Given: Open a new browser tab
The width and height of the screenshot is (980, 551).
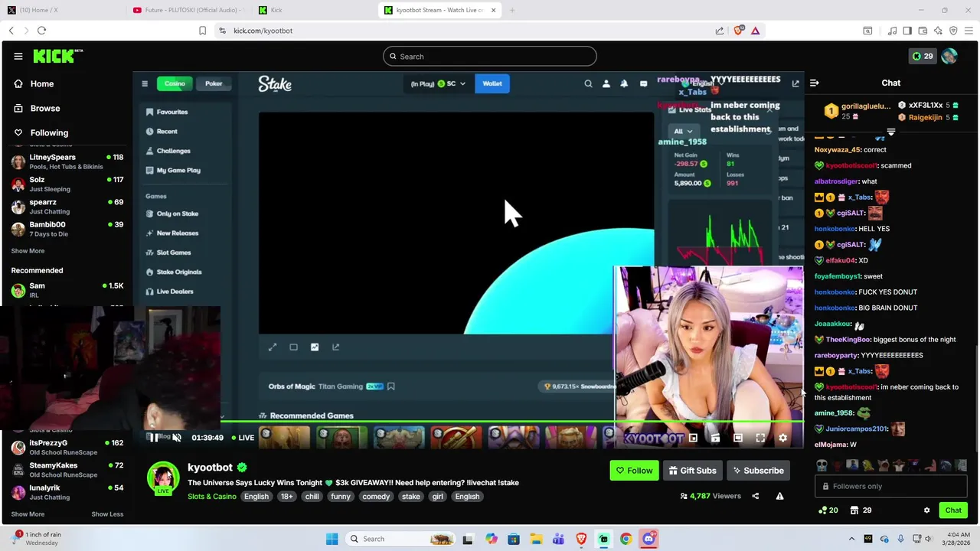Looking at the screenshot, I should coord(512,10).
